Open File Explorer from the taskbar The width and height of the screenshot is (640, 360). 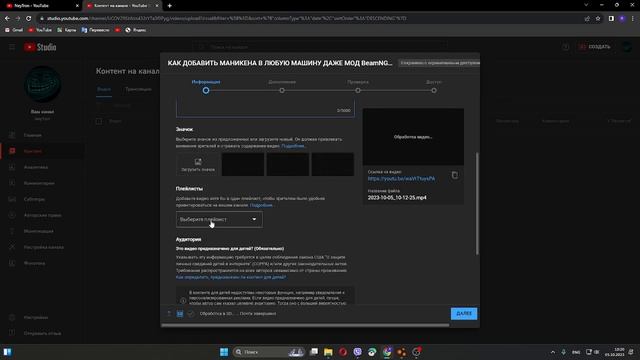328,352
